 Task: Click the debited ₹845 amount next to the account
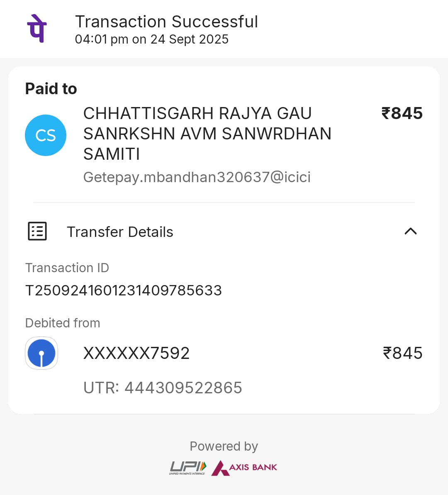click(402, 353)
